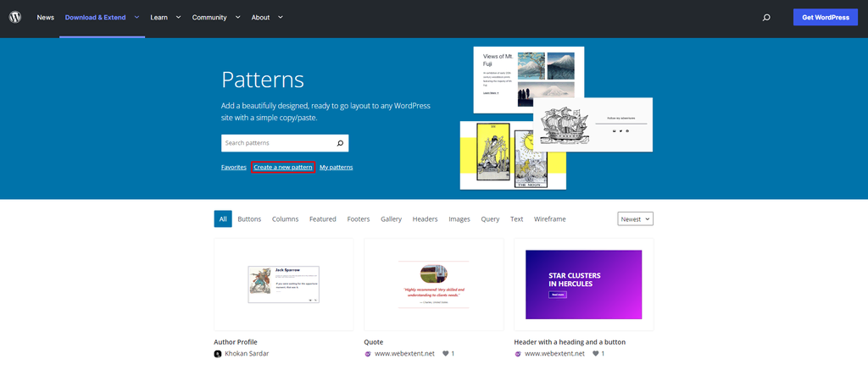The width and height of the screenshot is (868, 370).
Task: Click heart icon under Header with a heading pattern
Action: click(596, 353)
